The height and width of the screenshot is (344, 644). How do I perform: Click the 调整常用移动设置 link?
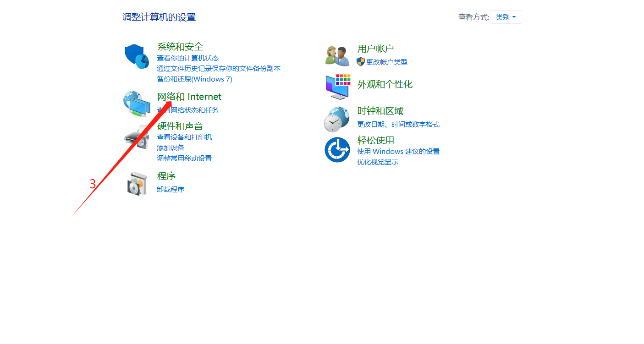tap(184, 158)
